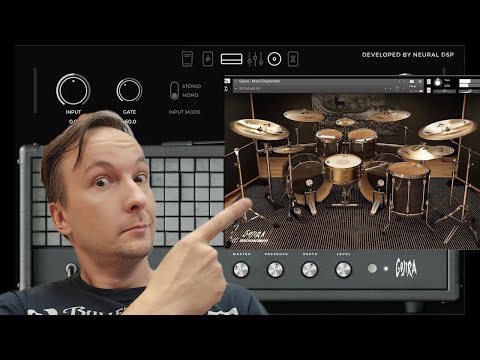
Task: Click the back-right cymbal above the toms
Action: (390, 115)
